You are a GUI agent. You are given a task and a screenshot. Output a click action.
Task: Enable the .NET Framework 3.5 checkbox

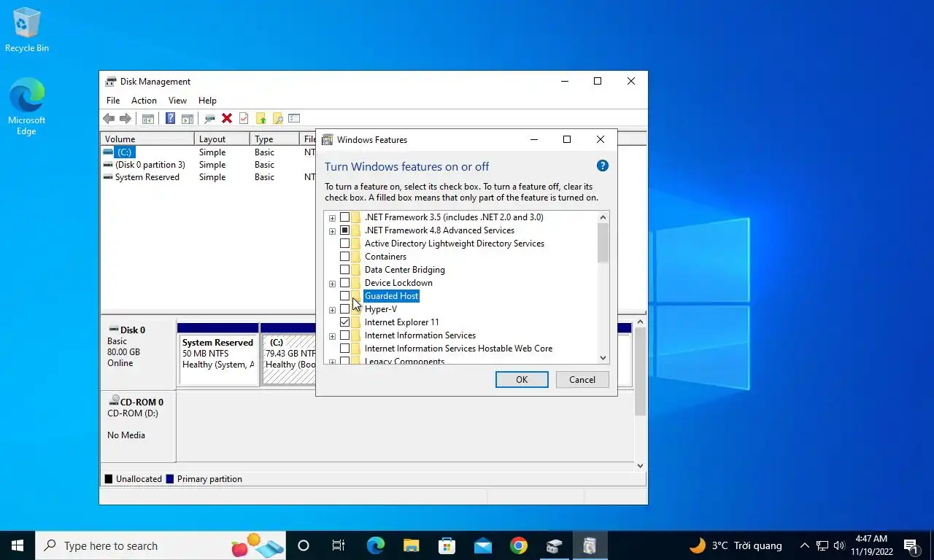(x=344, y=217)
